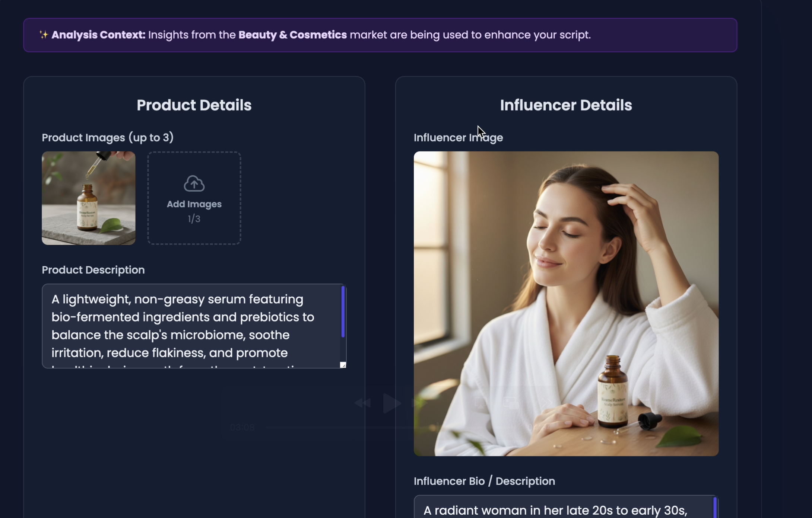
Task: Click the cloud upload icon
Action: tap(194, 183)
